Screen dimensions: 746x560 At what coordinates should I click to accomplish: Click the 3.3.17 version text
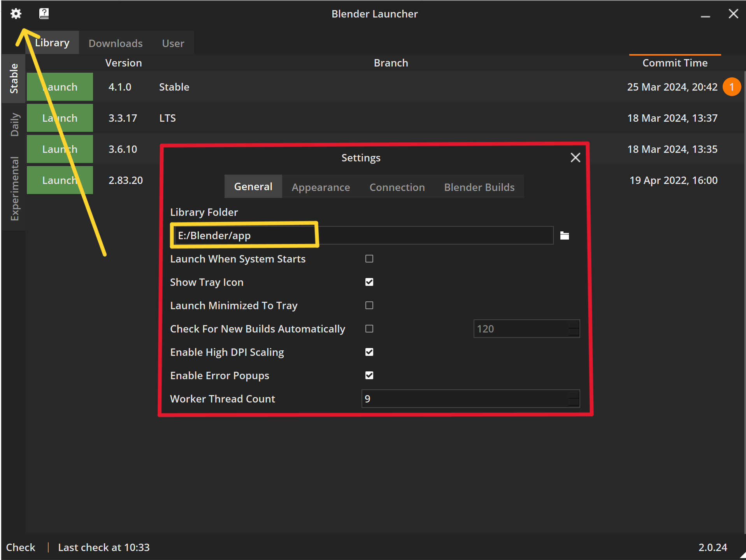123,118
